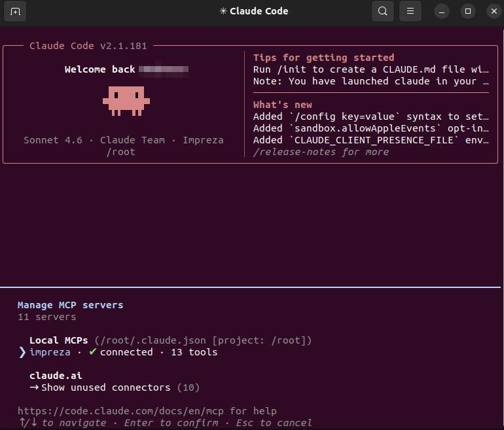Open the hamburger menu
Image resolution: width=504 pixels, height=430 pixels.
(410, 11)
